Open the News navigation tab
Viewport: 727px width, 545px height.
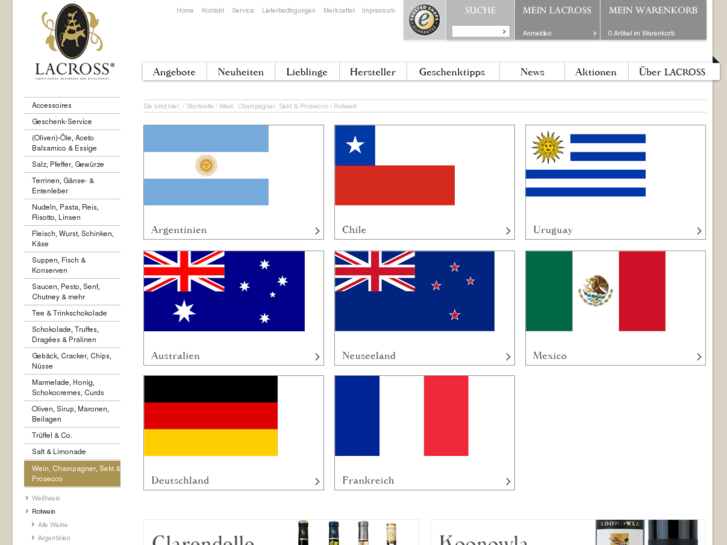pyautogui.click(x=532, y=72)
